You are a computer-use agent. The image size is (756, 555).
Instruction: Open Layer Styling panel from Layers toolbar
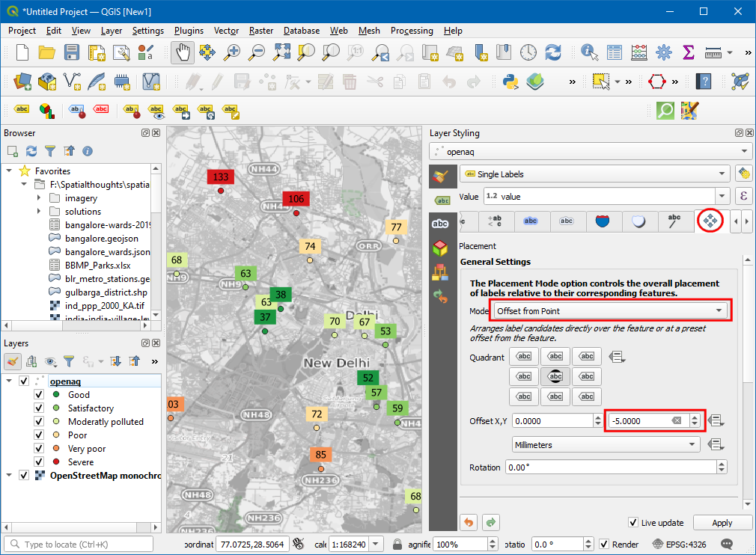13,361
